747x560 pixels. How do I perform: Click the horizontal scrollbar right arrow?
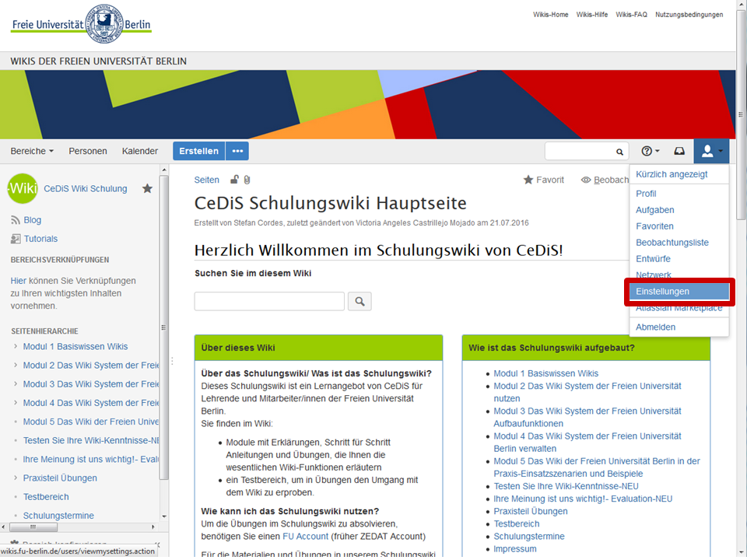[153, 527]
